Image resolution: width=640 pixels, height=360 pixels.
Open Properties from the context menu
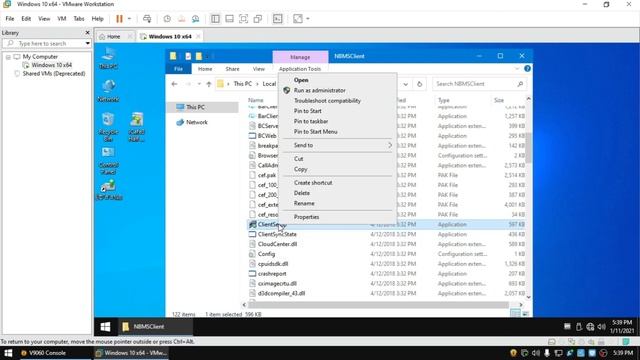[307, 217]
